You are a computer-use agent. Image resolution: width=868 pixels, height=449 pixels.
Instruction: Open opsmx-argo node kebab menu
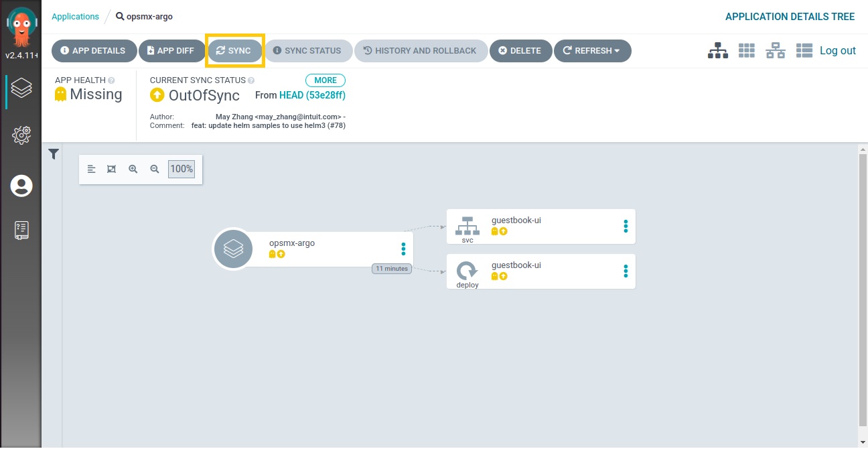click(x=403, y=249)
